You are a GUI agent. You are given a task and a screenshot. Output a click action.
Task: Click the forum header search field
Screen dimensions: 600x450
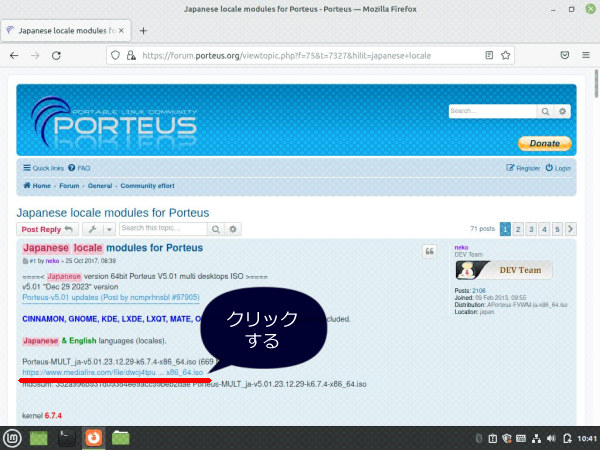(x=492, y=111)
